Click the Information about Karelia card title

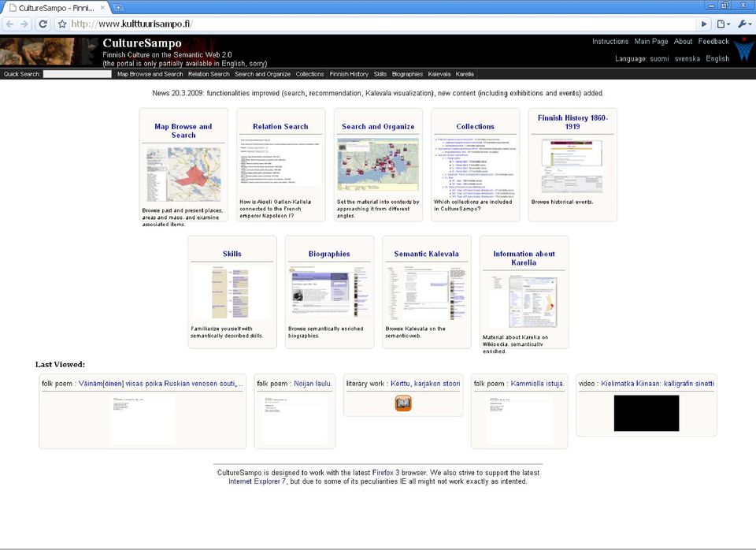point(524,258)
